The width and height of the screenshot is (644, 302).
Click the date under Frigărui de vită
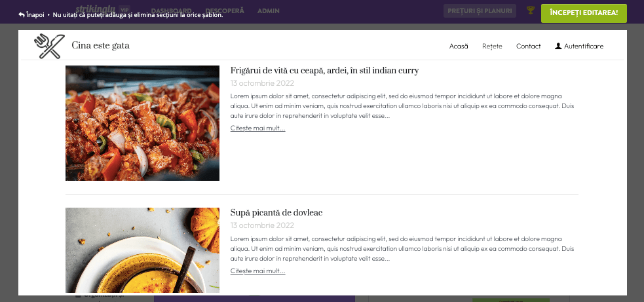(x=262, y=83)
